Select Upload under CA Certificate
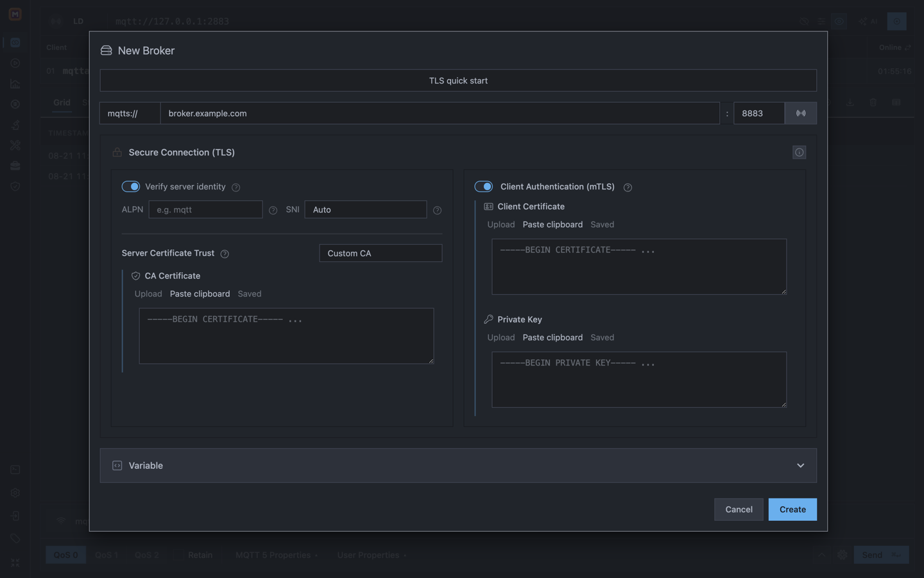 pyautogui.click(x=148, y=293)
